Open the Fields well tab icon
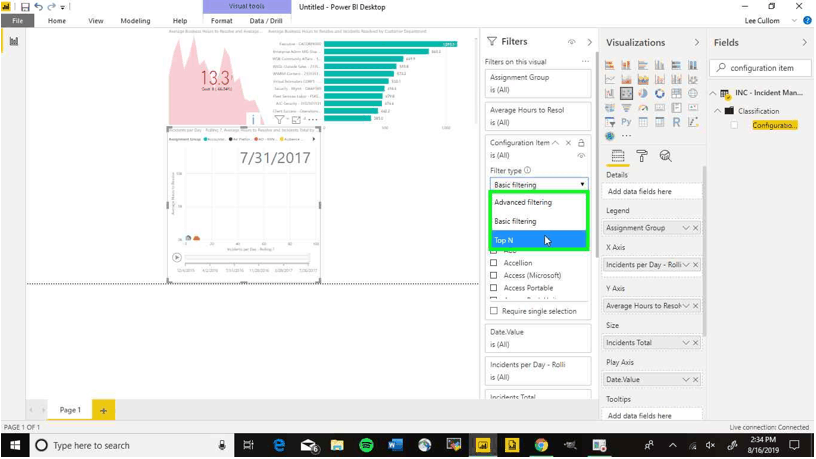Image resolution: width=816 pixels, height=459 pixels. coord(618,156)
